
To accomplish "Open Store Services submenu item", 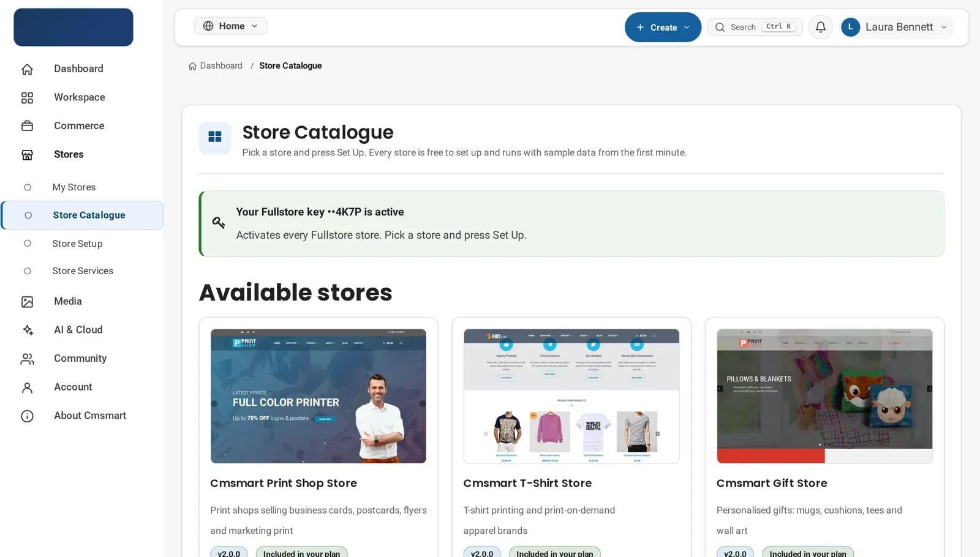I will point(81,271).
